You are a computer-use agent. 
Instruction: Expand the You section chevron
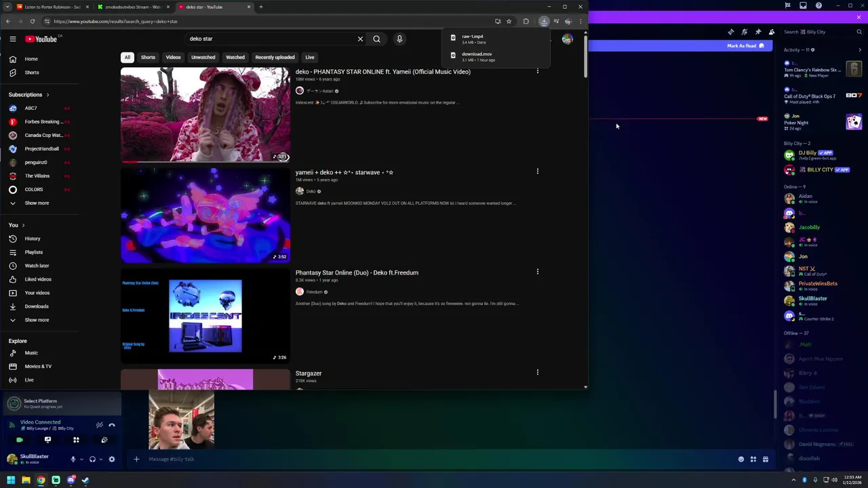23,225
